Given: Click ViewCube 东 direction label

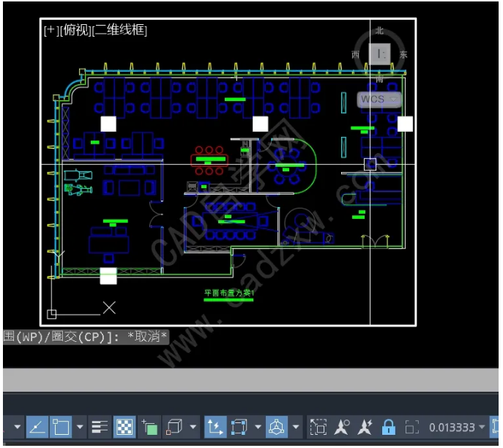Looking at the screenshot, I should click(403, 55).
